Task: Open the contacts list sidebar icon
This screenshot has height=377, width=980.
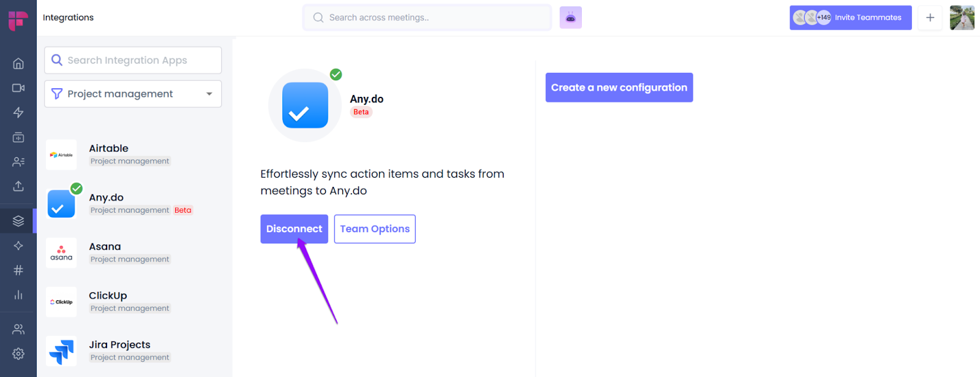Action: pos(18,162)
